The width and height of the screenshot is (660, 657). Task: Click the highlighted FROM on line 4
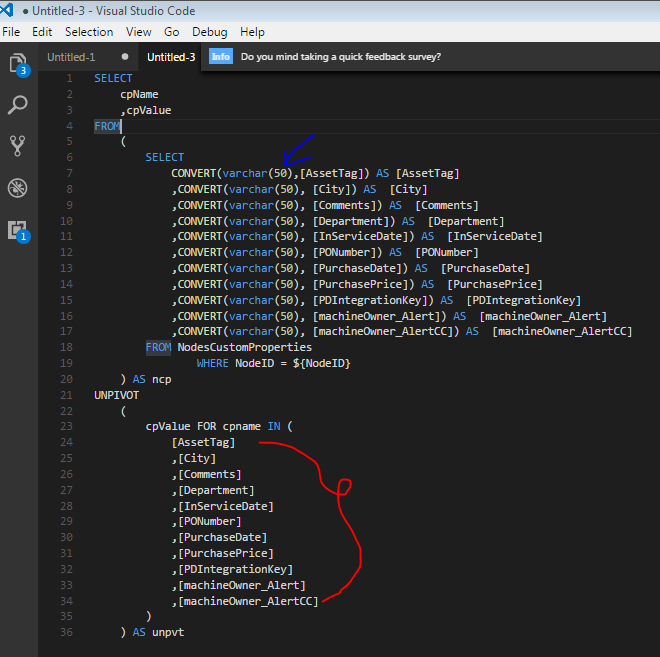tap(107, 126)
